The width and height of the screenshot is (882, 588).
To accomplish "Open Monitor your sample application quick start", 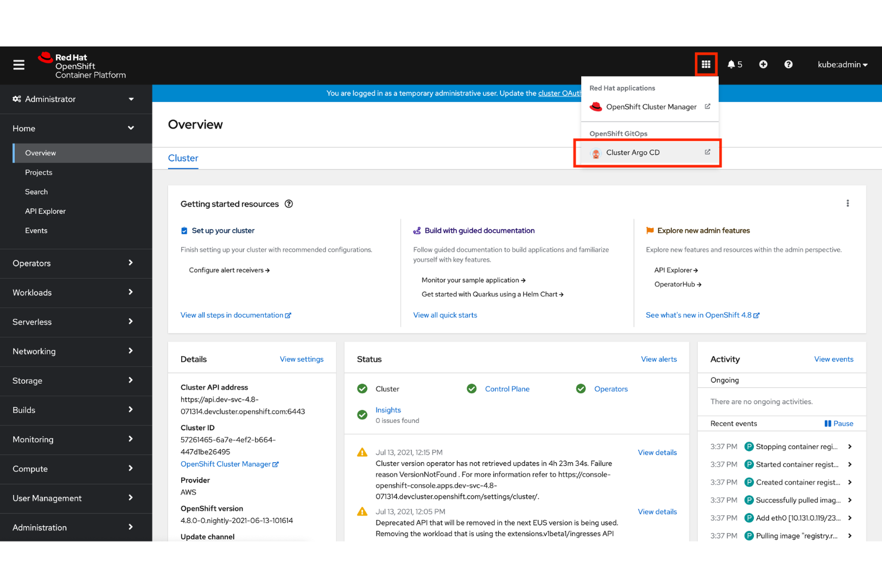I will click(474, 281).
